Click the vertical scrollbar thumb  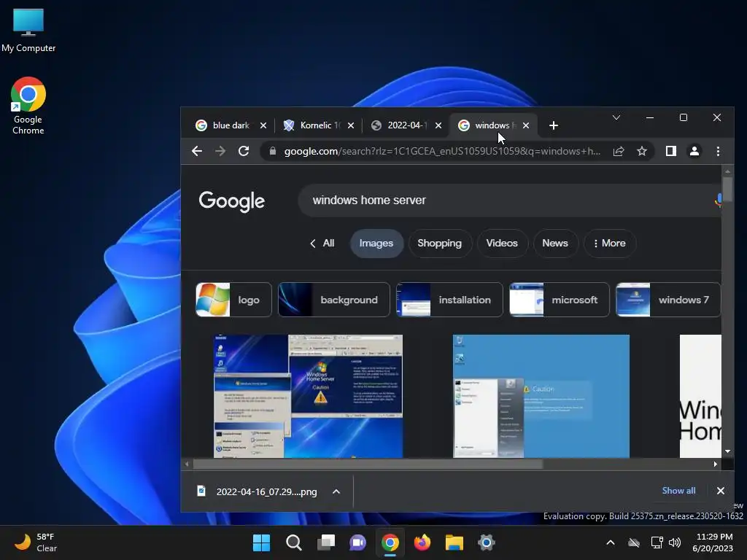(x=727, y=190)
